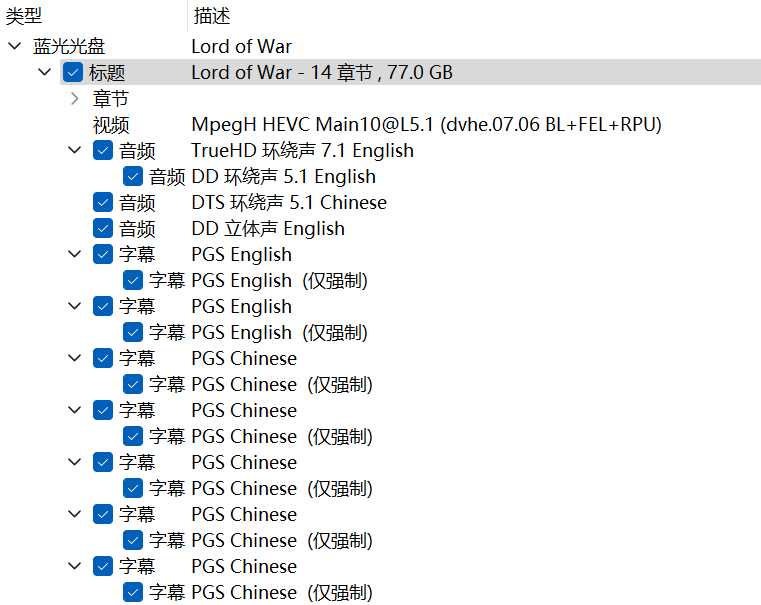Collapse the 蓝光光盘 root node
The height and width of the screenshot is (605, 761).
pos(14,46)
